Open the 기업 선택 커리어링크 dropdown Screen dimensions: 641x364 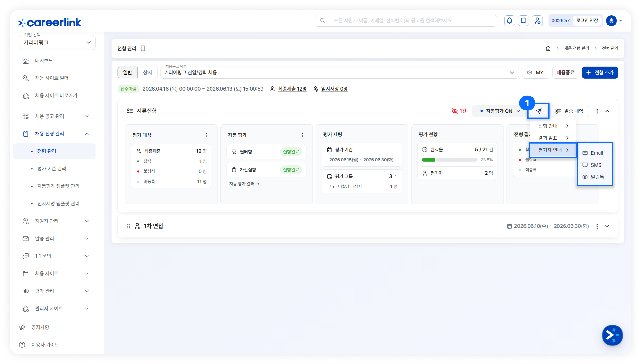(x=57, y=42)
